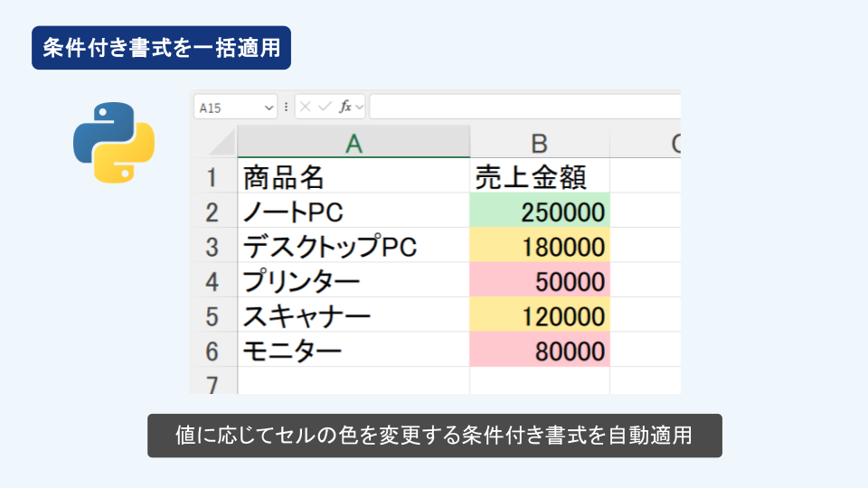
Task: Click the Name Box showing A15
Action: tap(235, 107)
